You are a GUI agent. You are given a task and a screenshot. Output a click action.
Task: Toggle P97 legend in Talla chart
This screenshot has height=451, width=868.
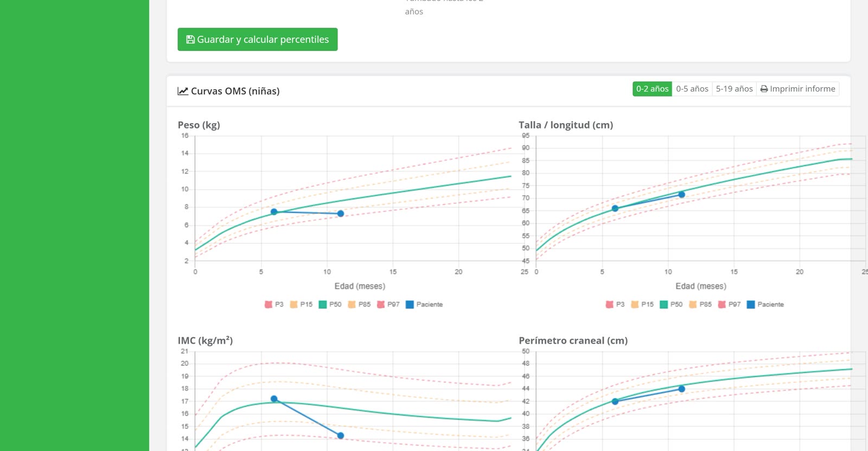[729, 305]
